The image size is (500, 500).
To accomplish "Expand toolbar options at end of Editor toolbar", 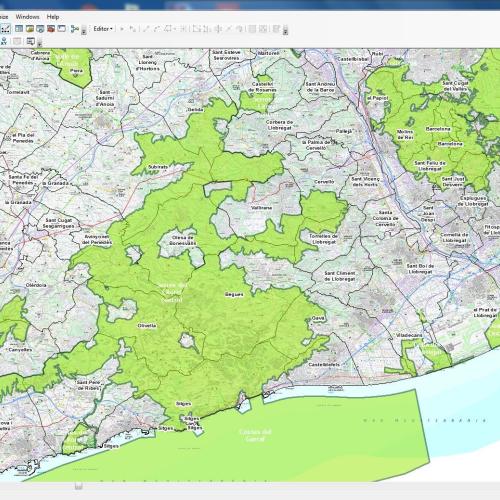I will (286, 31).
